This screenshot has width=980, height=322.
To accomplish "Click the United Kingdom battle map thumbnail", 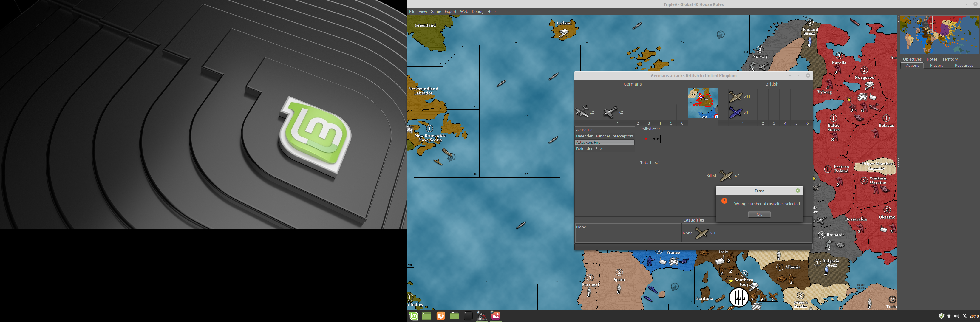I will pos(702,103).
